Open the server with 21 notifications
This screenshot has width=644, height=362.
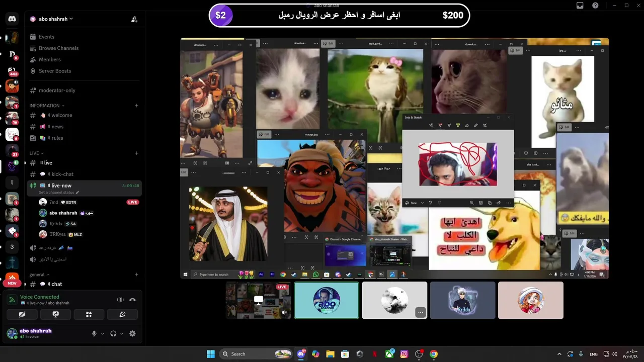(12, 150)
